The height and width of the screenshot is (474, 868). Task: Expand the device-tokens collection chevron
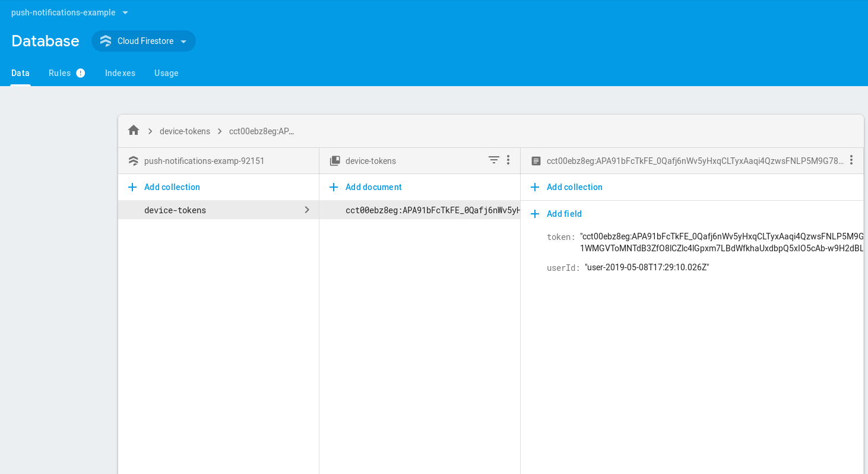tap(307, 210)
